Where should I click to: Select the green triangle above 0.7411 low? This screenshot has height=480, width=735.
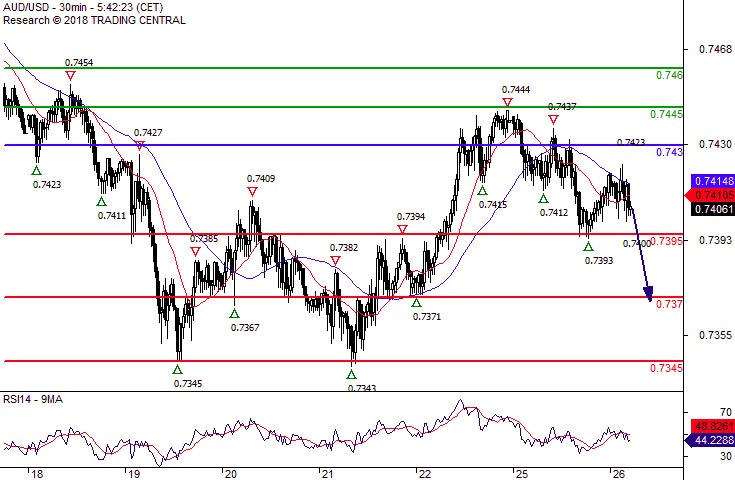101,202
